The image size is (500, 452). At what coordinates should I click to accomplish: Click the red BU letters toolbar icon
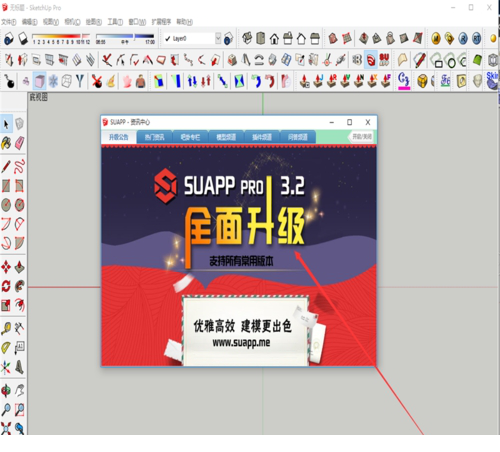click(384, 60)
